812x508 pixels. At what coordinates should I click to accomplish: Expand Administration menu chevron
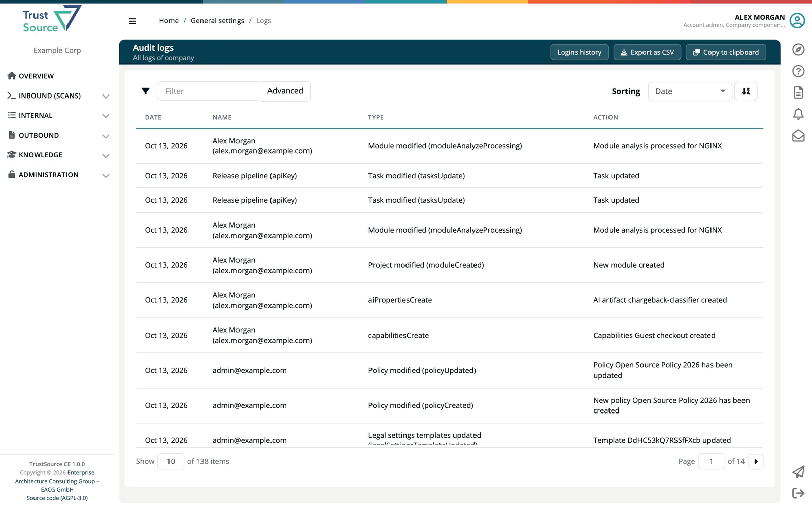pos(106,175)
